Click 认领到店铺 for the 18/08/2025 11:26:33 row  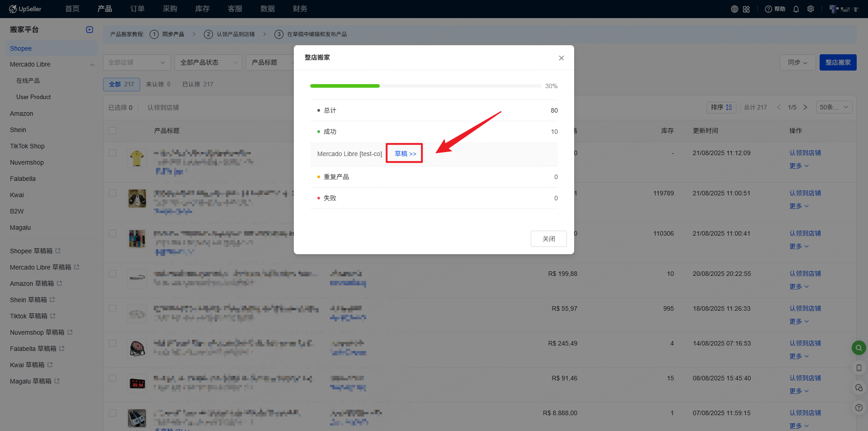[805, 308]
